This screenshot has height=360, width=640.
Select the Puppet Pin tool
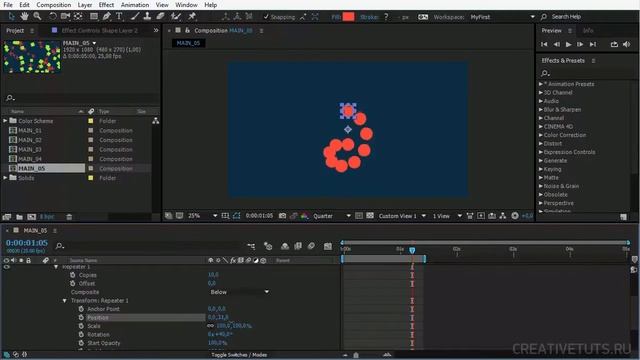coord(192,16)
